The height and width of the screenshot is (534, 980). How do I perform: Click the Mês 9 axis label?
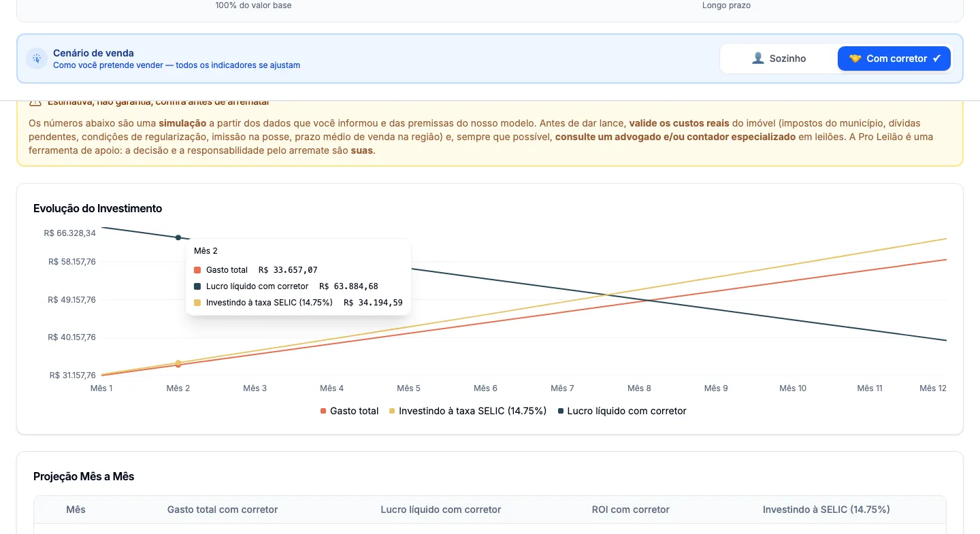click(x=716, y=388)
